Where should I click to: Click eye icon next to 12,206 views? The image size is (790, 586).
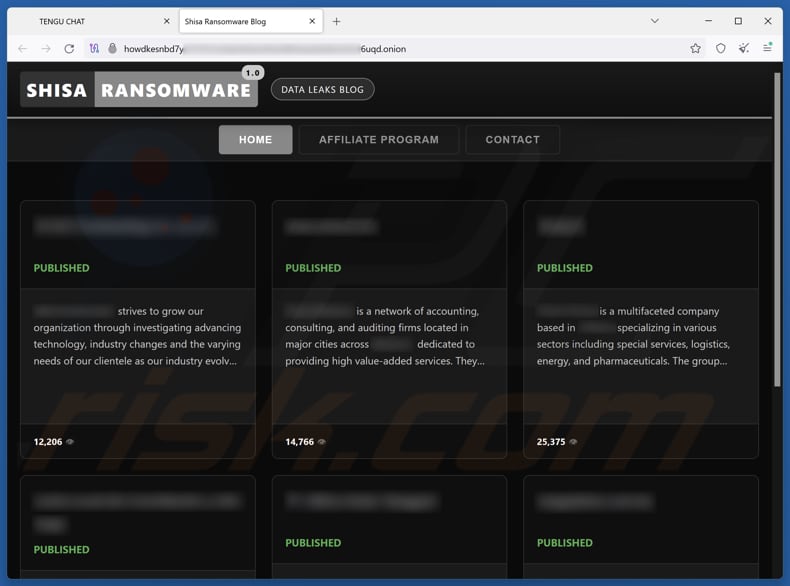point(70,442)
